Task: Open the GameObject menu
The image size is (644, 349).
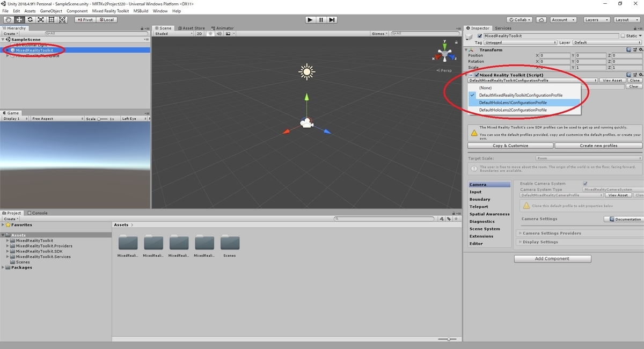Action: pyautogui.click(x=51, y=11)
